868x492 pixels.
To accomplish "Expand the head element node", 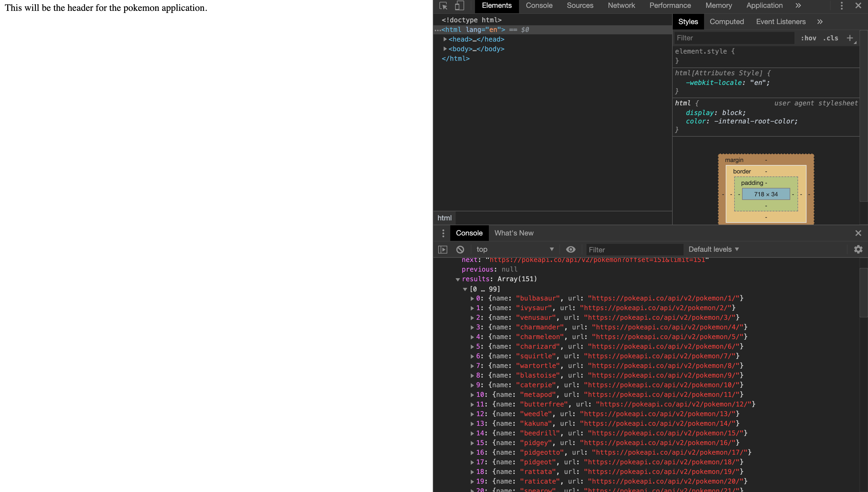I will [445, 39].
